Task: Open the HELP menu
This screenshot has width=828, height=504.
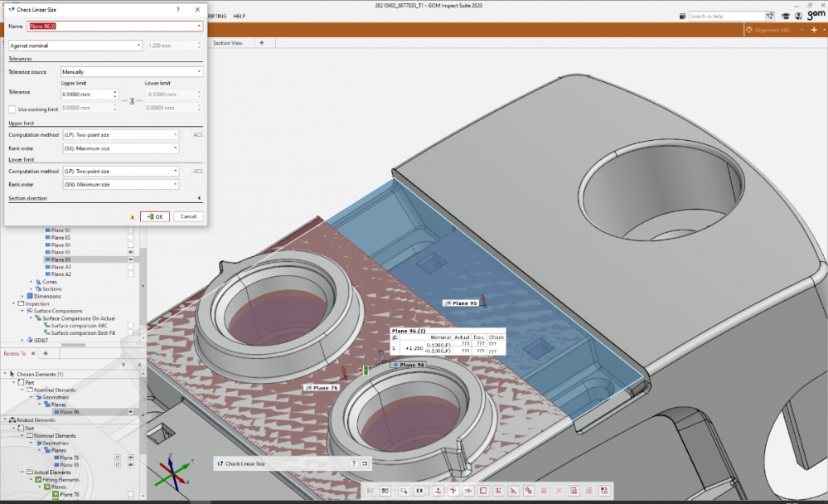Action: pyautogui.click(x=239, y=16)
